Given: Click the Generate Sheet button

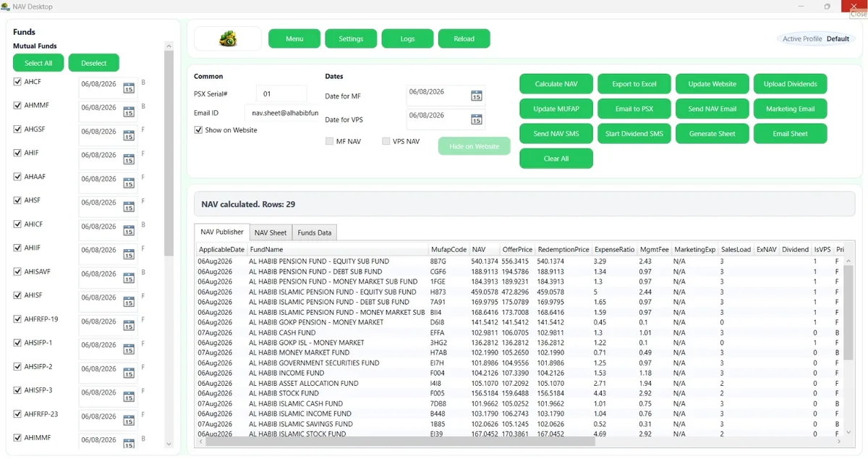Looking at the screenshot, I should (712, 134).
